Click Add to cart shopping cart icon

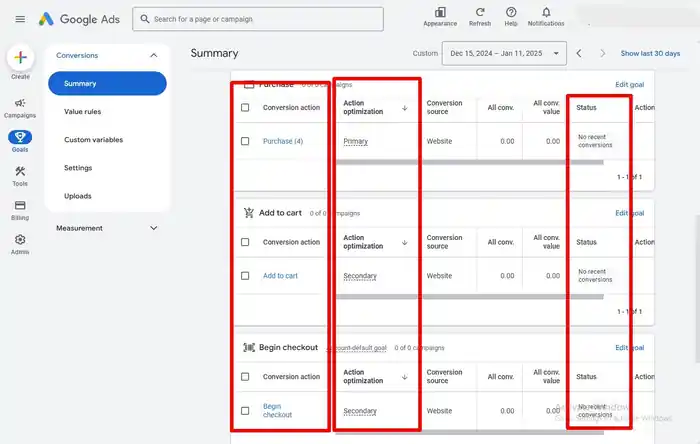(x=249, y=213)
